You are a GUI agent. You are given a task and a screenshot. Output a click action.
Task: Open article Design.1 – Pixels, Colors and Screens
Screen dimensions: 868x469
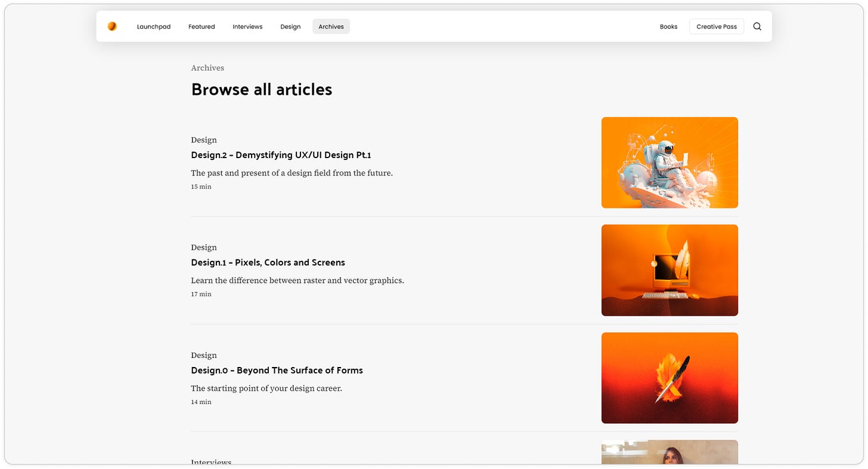point(268,263)
